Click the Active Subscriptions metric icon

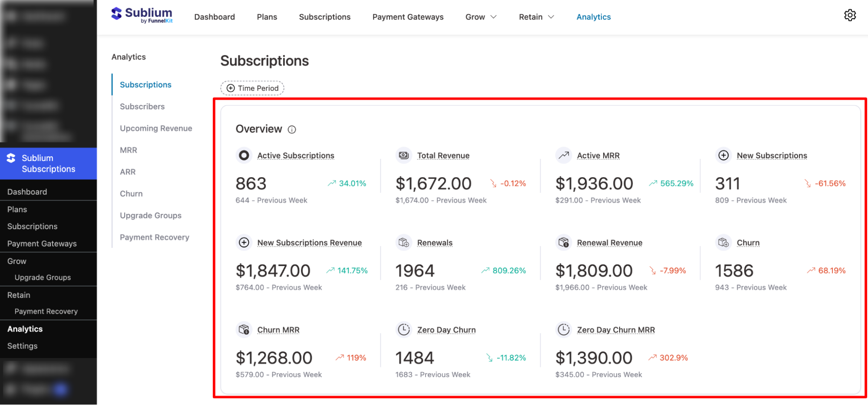tap(244, 155)
